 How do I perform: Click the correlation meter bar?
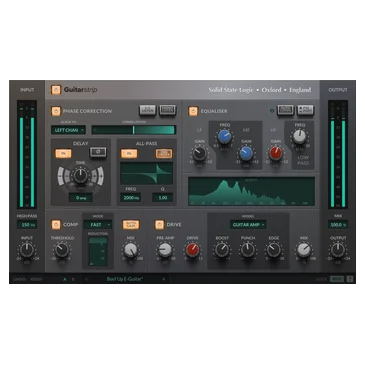tap(134, 130)
